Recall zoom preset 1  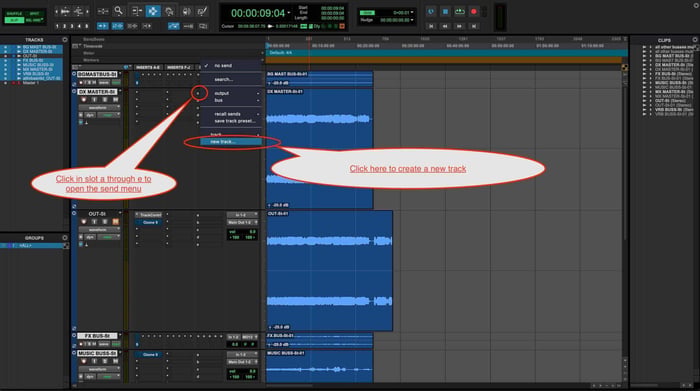click(x=57, y=26)
